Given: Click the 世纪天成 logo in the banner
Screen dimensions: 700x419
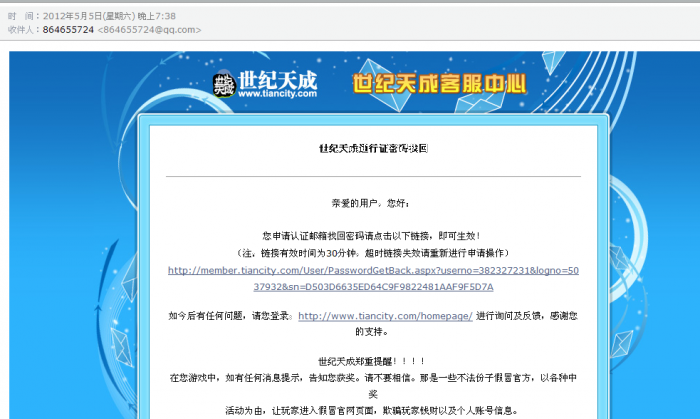Looking at the screenshot, I should 265,84.
